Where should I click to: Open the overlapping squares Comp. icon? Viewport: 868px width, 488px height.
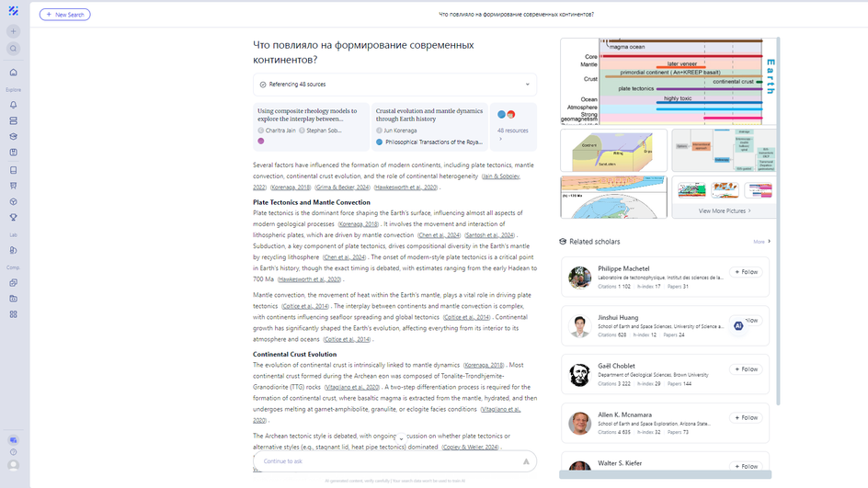coord(13,283)
